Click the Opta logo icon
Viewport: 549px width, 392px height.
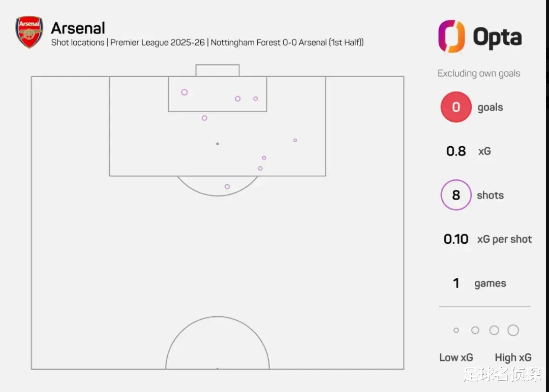pyautogui.click(x=451, y=36)
